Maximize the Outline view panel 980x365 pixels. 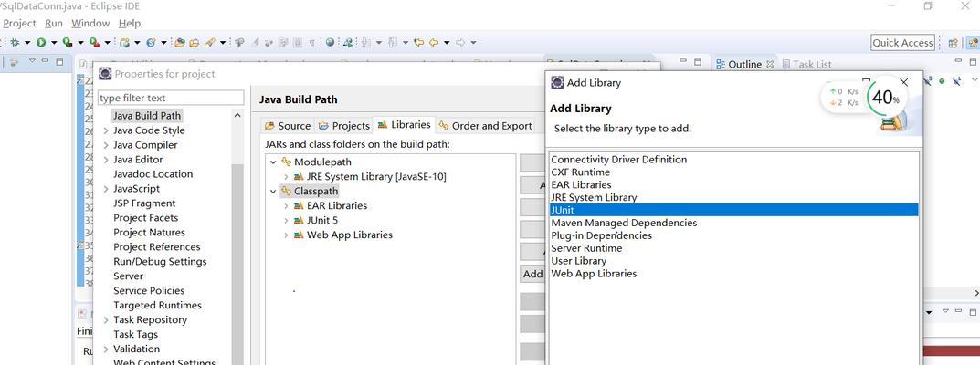pos(973,61)
